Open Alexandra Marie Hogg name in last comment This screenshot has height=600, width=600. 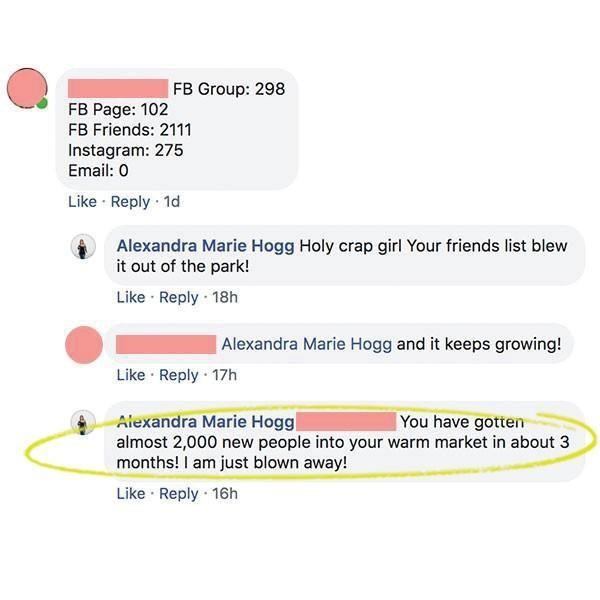[x=205, y=422]
